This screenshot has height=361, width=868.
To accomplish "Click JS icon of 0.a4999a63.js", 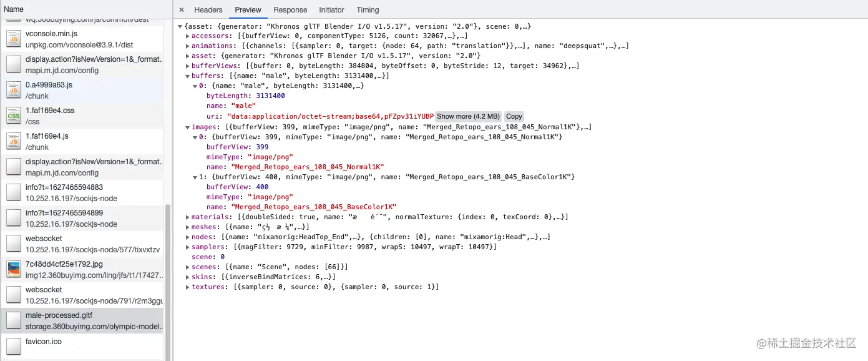I will (x=13, y=90).
